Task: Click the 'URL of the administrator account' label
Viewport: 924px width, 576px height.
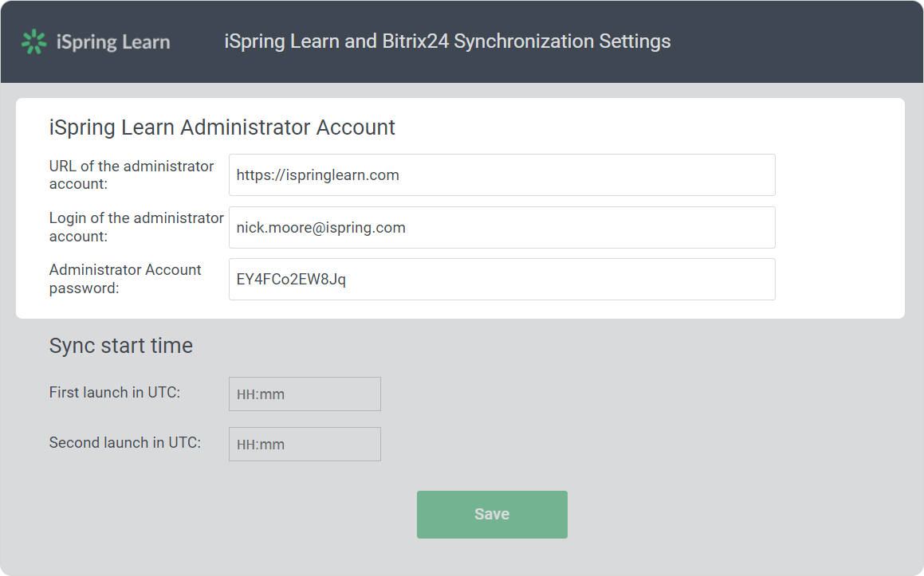Action: [132, 174]
